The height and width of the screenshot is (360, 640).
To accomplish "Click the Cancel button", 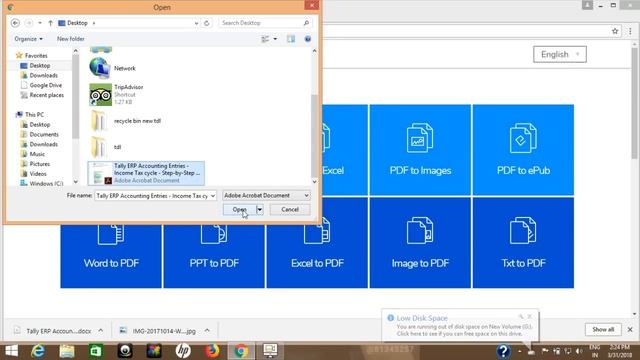I will (290, 209).
